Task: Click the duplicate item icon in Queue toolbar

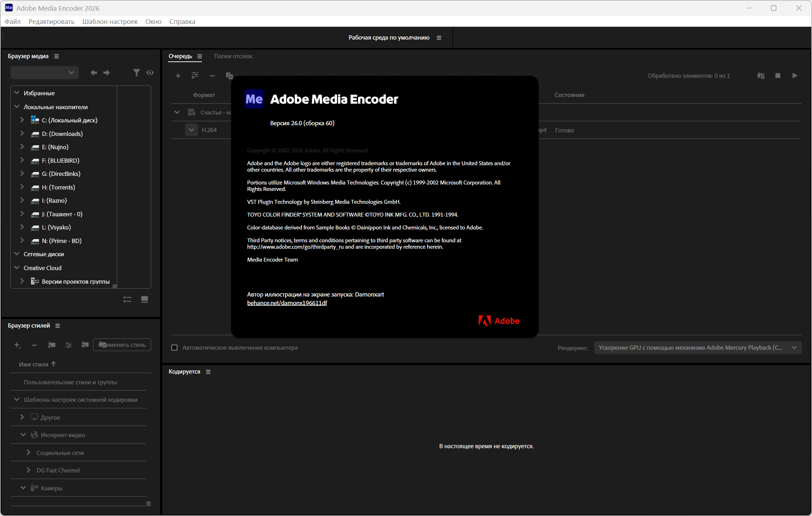Action: click(x=229, y=76)
